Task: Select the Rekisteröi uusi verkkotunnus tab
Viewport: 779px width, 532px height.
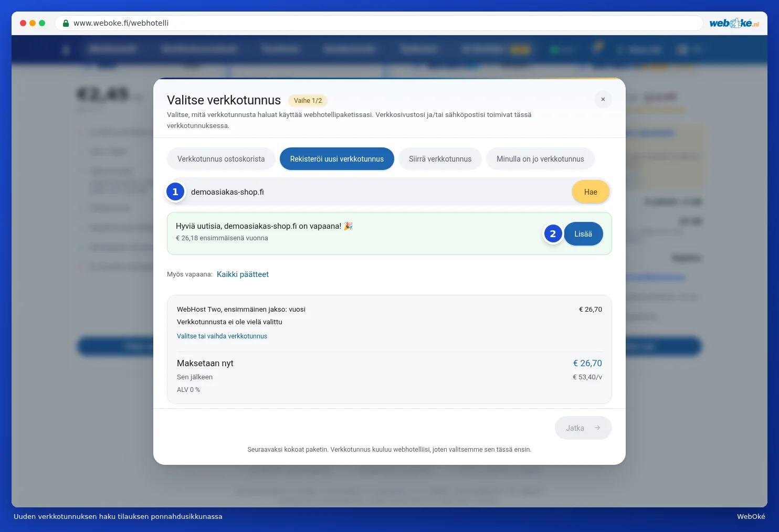Action: click(337, 159)
